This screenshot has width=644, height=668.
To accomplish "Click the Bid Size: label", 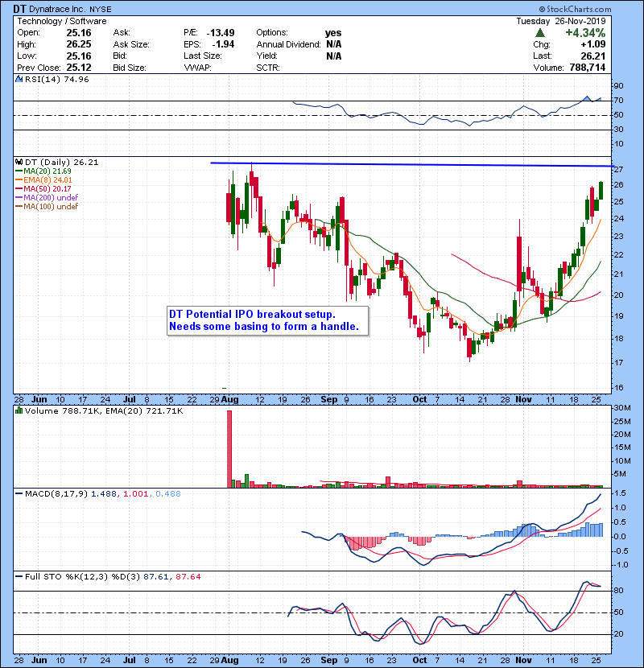I will pos(130,68).
